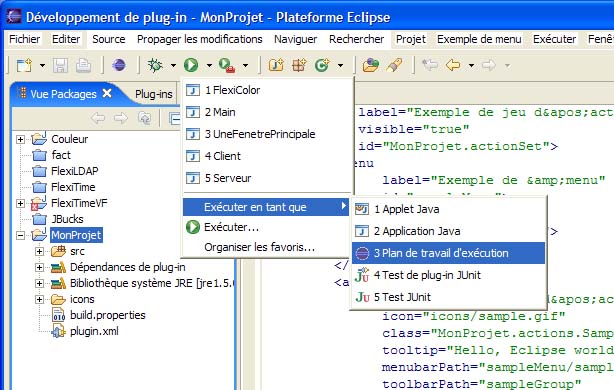Click the New Java Package icon

299,65
